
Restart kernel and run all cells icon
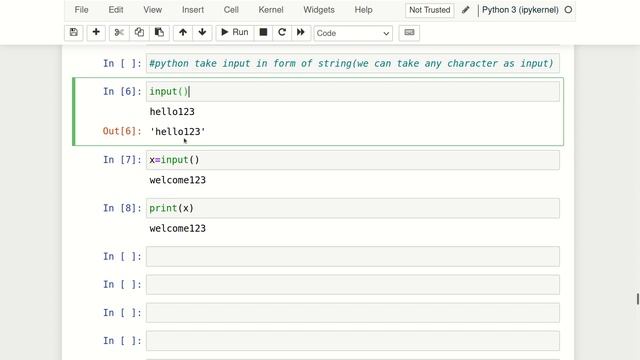pyautogui.click(x=301, y=33)
